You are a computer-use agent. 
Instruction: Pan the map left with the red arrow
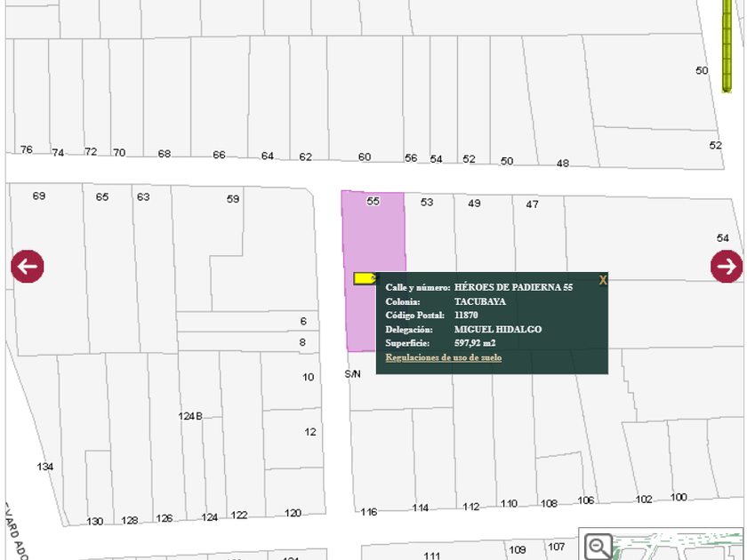(27, 266)
